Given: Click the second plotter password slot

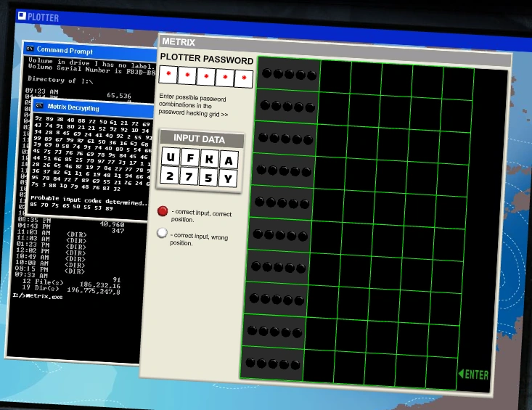Looking at the screenshot, I should pos(187,75).
